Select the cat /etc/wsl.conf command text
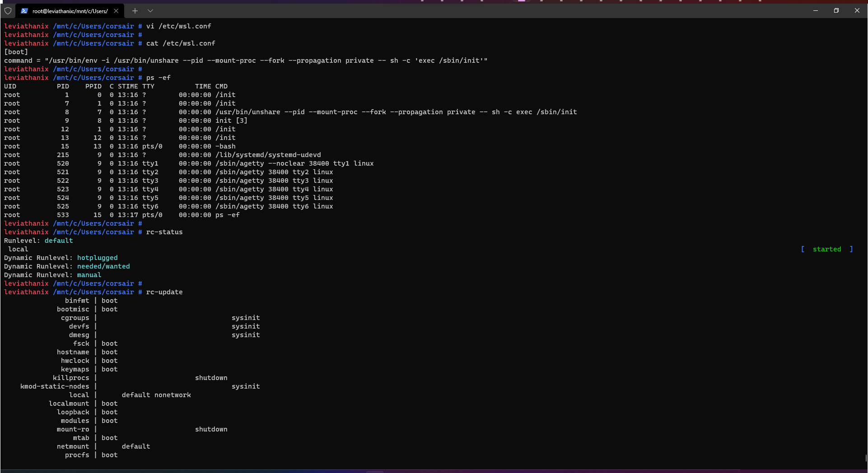This screenshot has height=473, width=868. (x=180, y=43)
